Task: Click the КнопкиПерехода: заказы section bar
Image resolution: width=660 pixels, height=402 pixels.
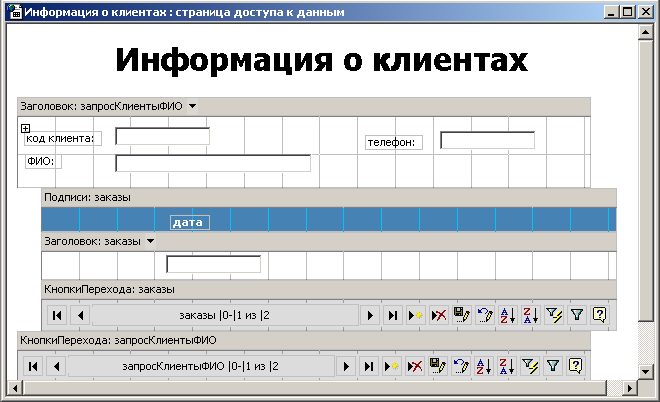Action: point(329,290)
